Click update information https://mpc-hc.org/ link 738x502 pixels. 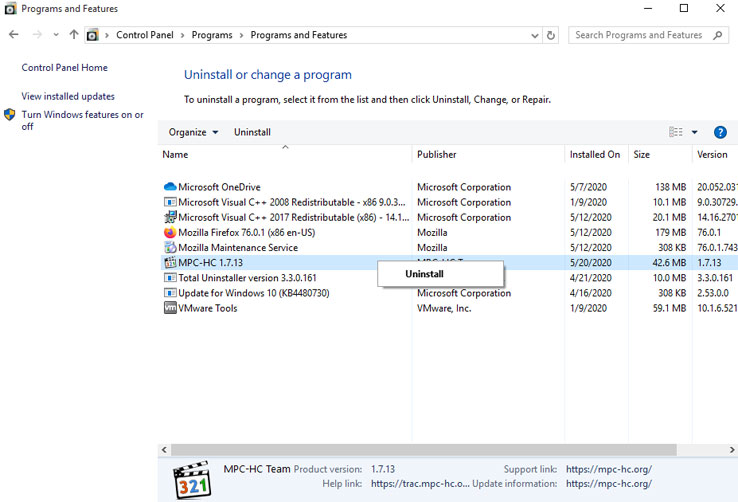tap(609, 483)
